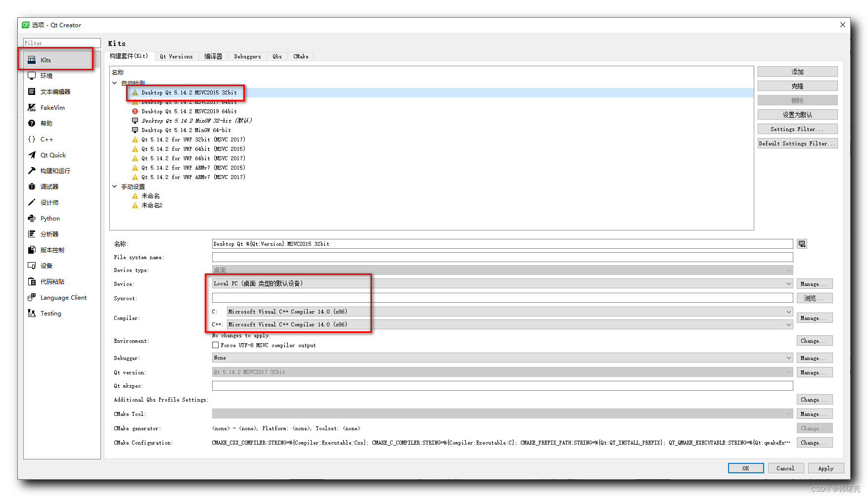The image size is (868, 497).
Task: Click the Default Settings Filter button
Action: [797, 143]
